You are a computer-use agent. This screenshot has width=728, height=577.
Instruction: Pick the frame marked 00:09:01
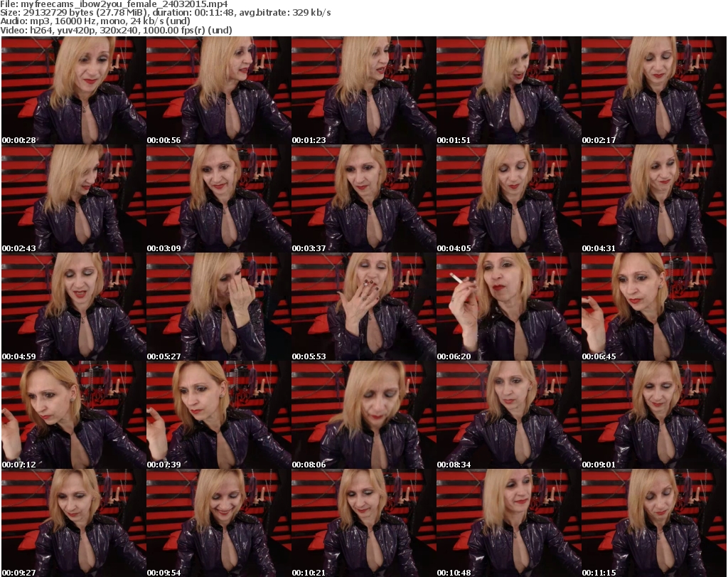click(654, 415)
